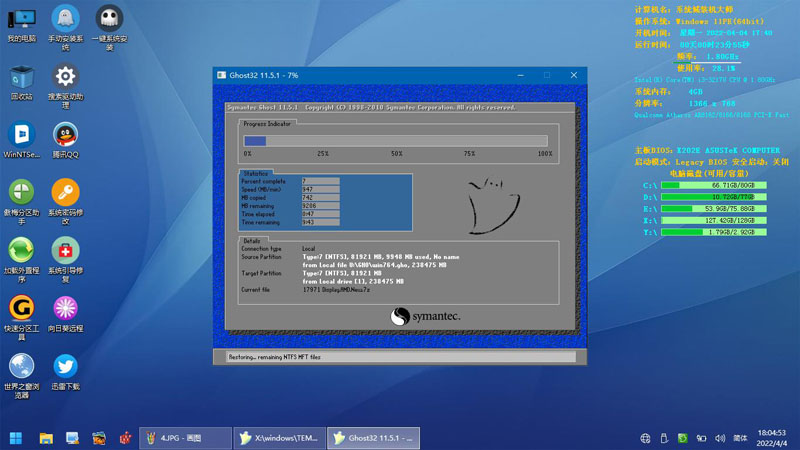Open the 系统密码修改 key icon
The width and height of the screenshot is (800, 450).
(x=65, y=202)
